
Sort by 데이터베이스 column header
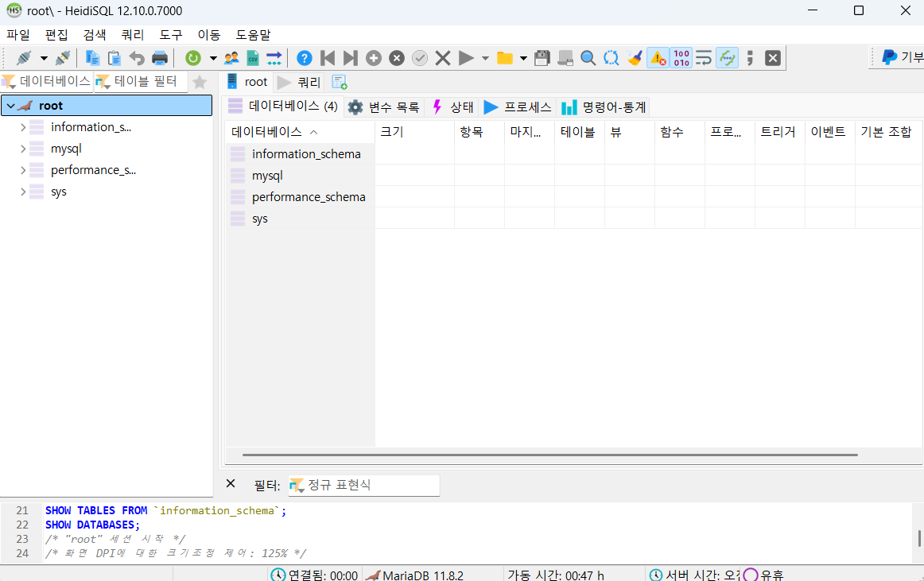[x=300, y=132]
